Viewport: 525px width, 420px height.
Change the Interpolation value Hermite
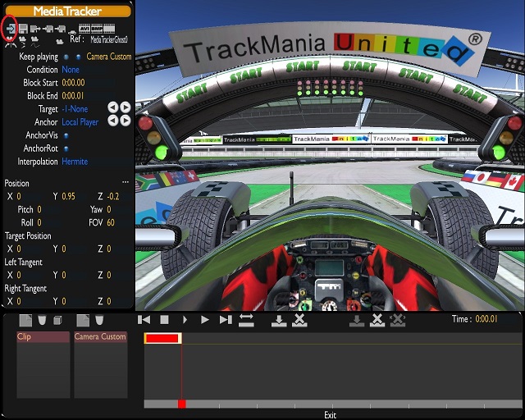click(x=75, y=162)
